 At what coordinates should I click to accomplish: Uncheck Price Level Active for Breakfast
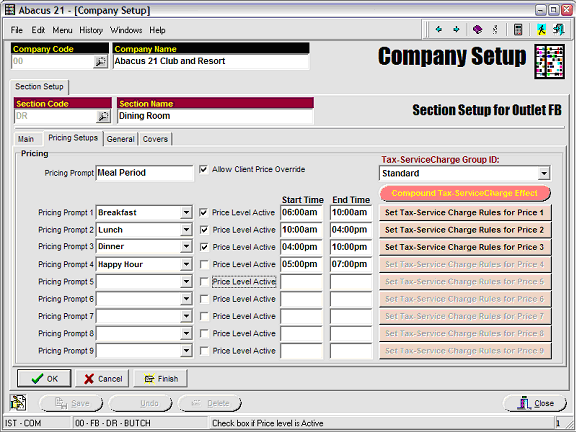pos(204,212)
